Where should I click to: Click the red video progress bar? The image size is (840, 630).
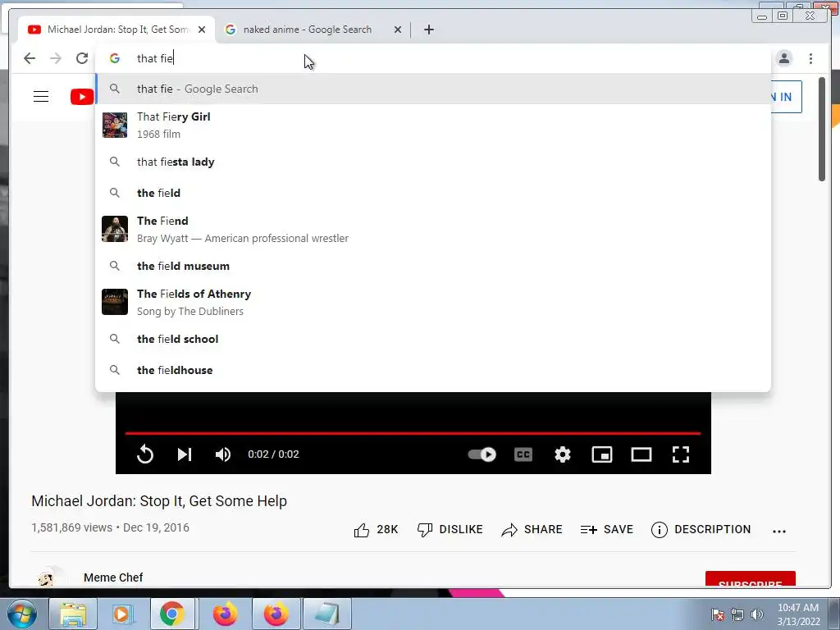[x=413, y=433]
